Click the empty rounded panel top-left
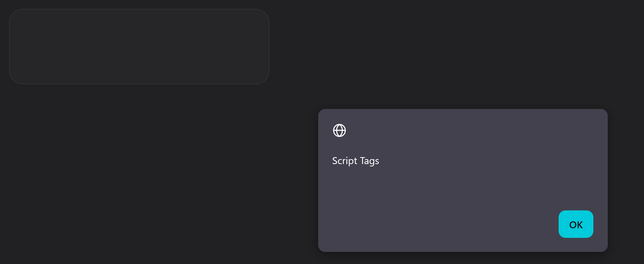 tap(139, 46)
